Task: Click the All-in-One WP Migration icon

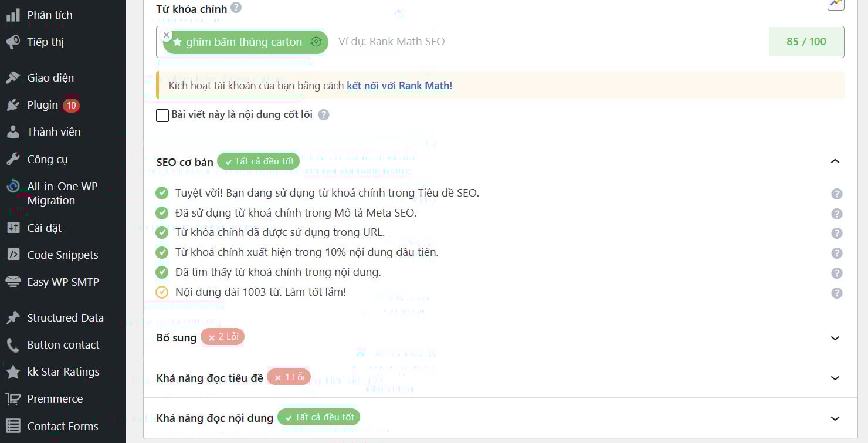Action: point(13,186)
